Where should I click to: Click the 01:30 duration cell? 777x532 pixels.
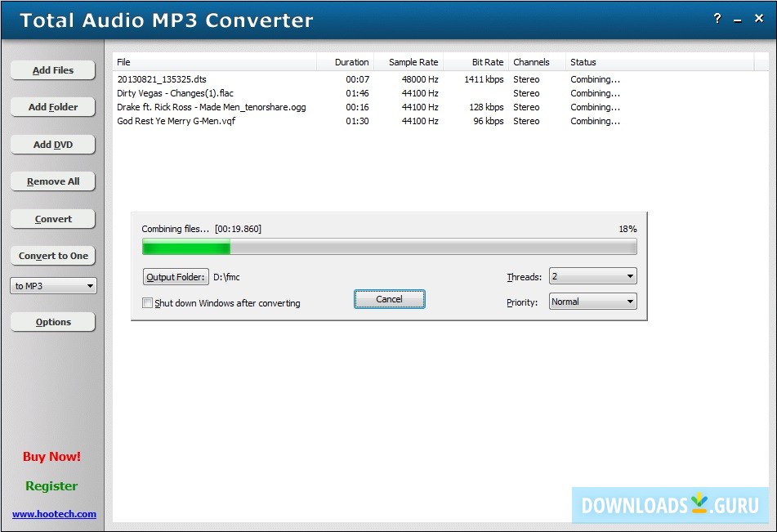(357, 121)
